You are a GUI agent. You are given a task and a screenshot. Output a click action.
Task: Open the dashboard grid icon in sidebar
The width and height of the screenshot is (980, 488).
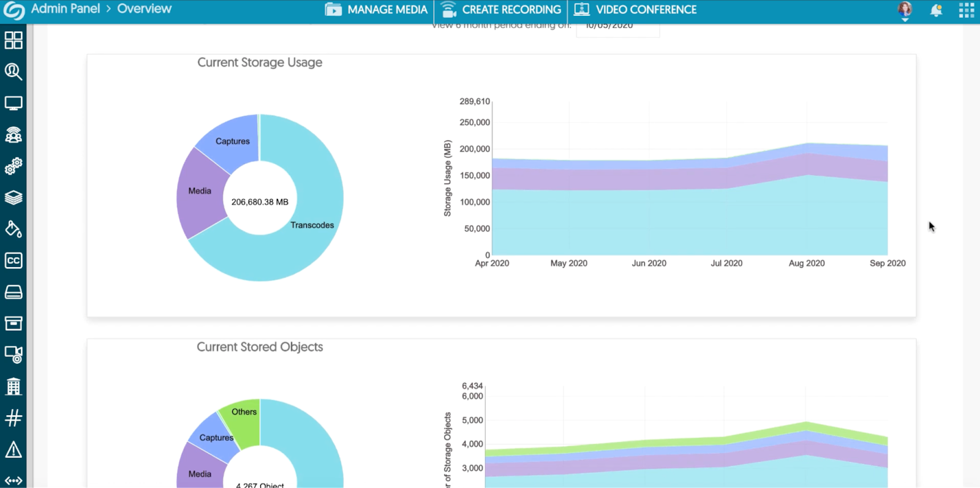click(13, 40)
